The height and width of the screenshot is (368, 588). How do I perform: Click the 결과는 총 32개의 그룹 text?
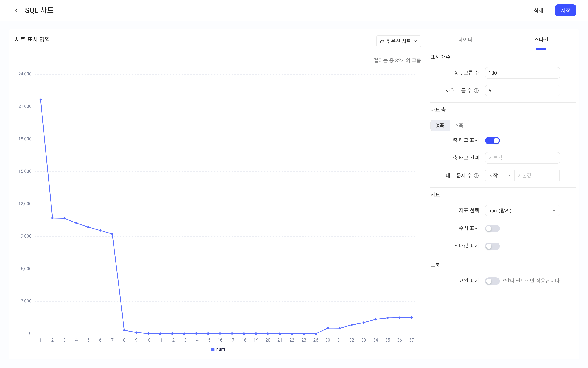tap(397, 60)
